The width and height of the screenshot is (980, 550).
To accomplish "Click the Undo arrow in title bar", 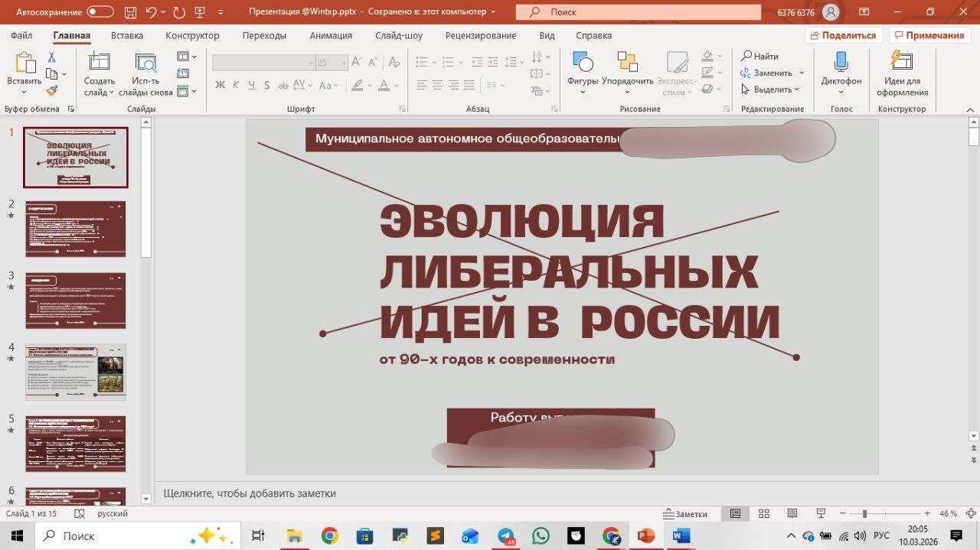I will click(151, 12).
